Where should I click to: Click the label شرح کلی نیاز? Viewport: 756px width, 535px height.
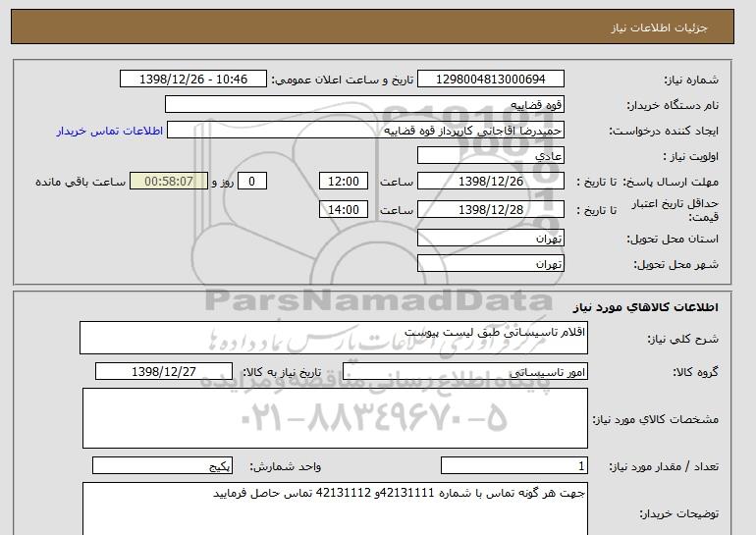pyautogui.click(x=682, y=340)
